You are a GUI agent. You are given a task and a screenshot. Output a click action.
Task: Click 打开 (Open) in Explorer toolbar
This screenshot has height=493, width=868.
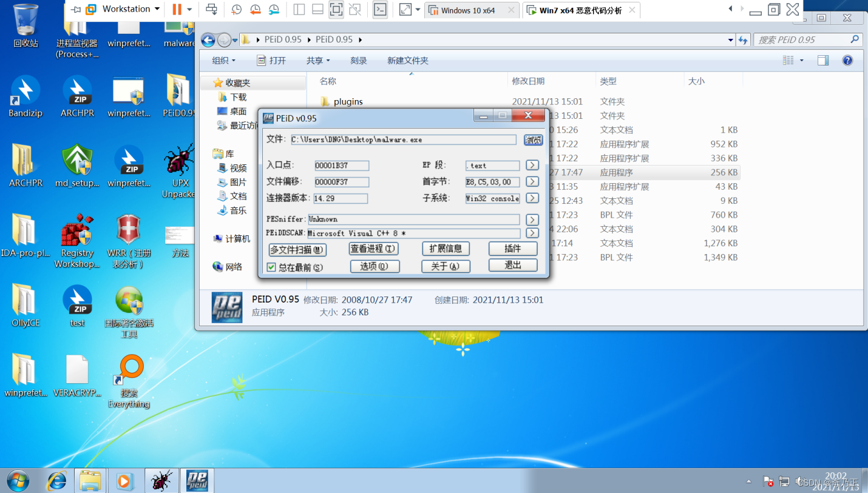[271, 61]
